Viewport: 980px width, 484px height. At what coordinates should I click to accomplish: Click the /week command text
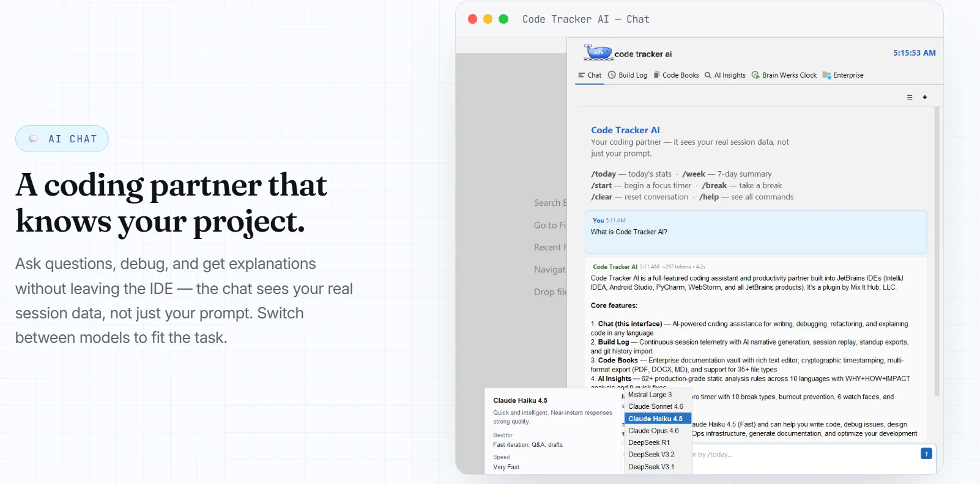694,174
